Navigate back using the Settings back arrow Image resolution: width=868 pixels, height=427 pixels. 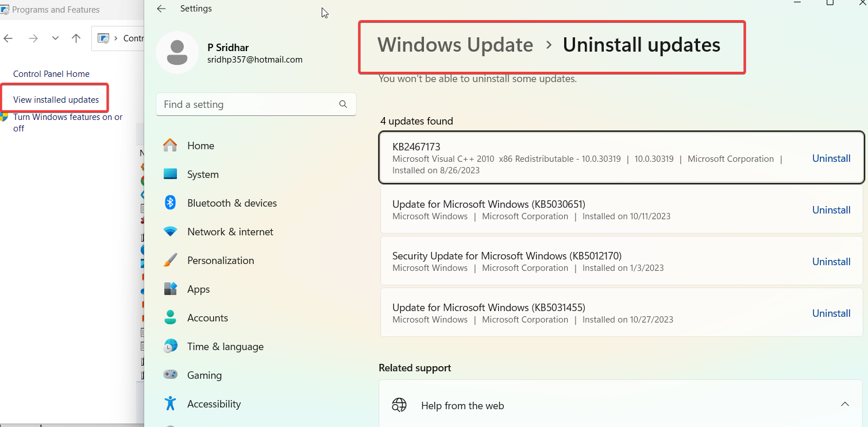pos(161,9)
